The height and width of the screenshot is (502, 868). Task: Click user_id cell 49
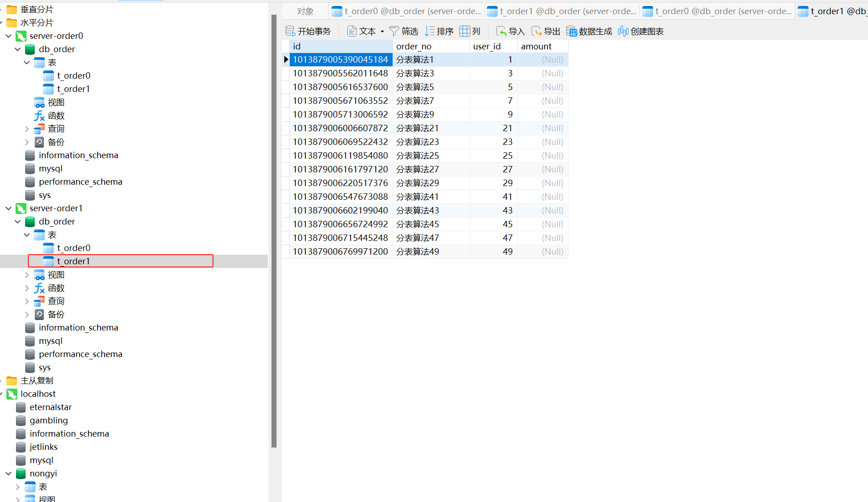494,252
